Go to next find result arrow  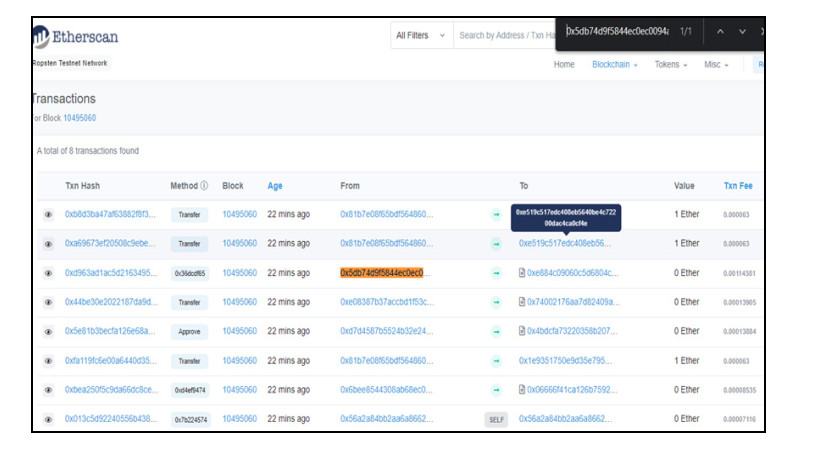742,32
